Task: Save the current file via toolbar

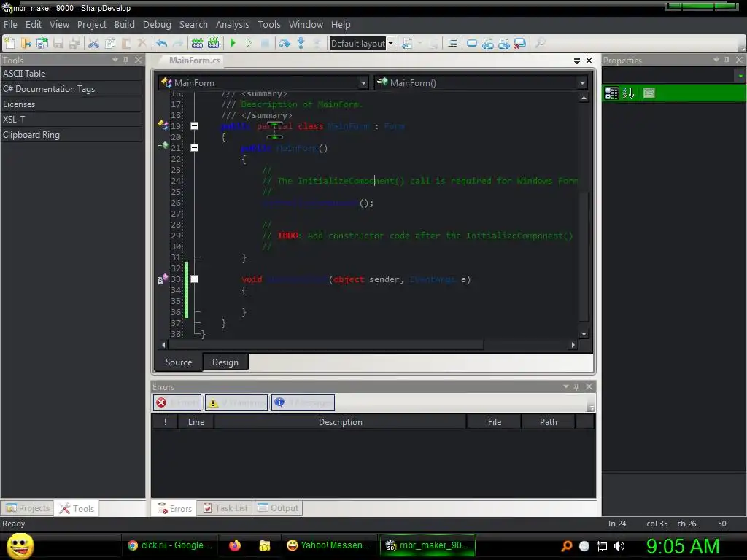Action: coord(58,43)
